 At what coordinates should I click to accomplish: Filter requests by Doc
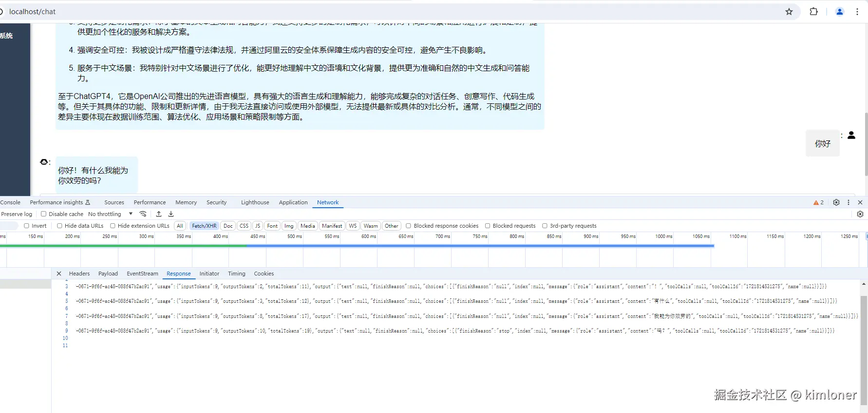(228, 226)
